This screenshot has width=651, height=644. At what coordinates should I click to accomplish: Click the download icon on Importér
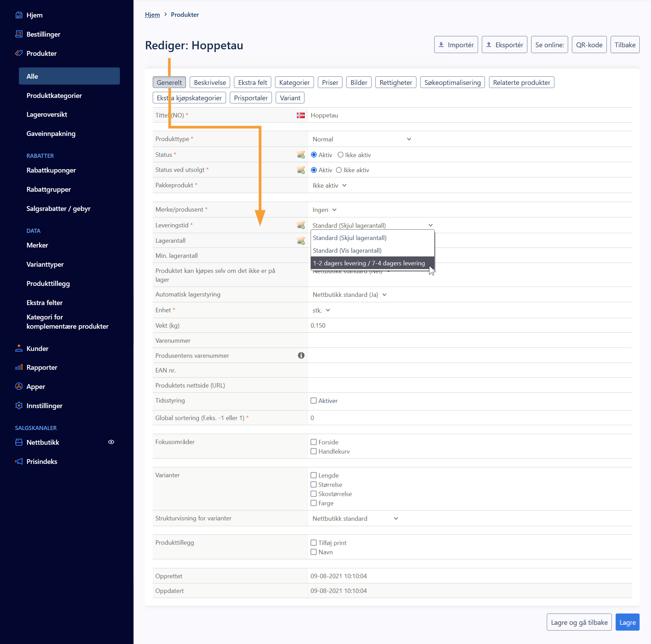point(441,45)
